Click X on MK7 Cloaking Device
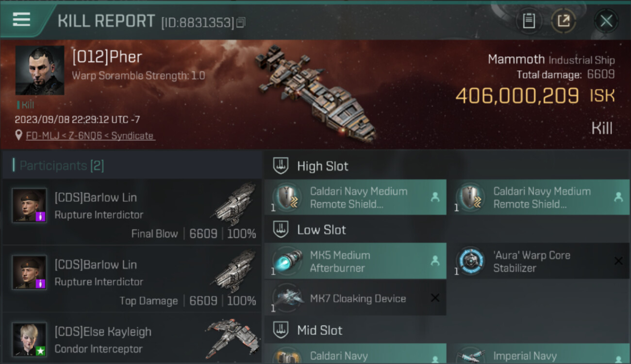The image size is (631, 364). pyautogui.click(x=435, y=298)
